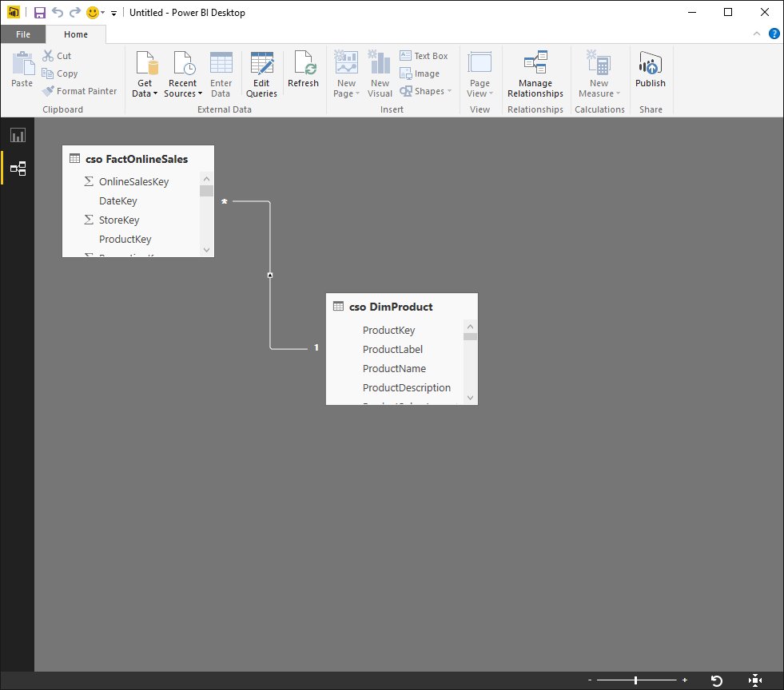The image size is (784, 690).
Task: Open Manage Relationships
Action: tap(535, 73)
